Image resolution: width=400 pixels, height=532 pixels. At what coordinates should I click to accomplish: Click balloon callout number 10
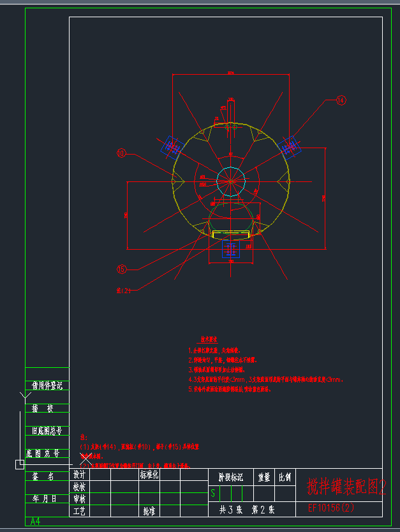121,153
